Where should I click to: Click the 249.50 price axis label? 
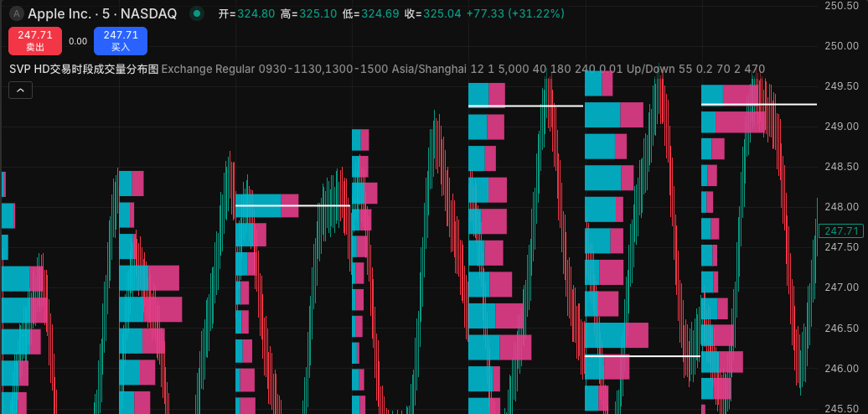[842, 86]
